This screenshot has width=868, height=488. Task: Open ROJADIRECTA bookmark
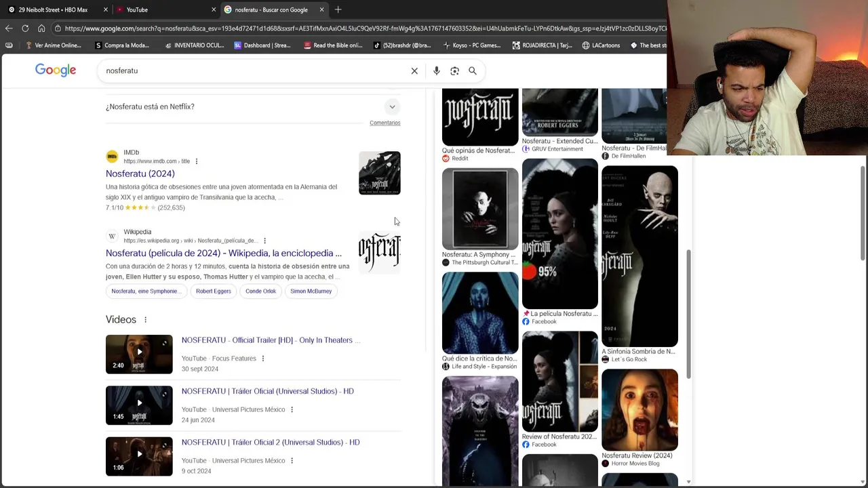(542, 45)
